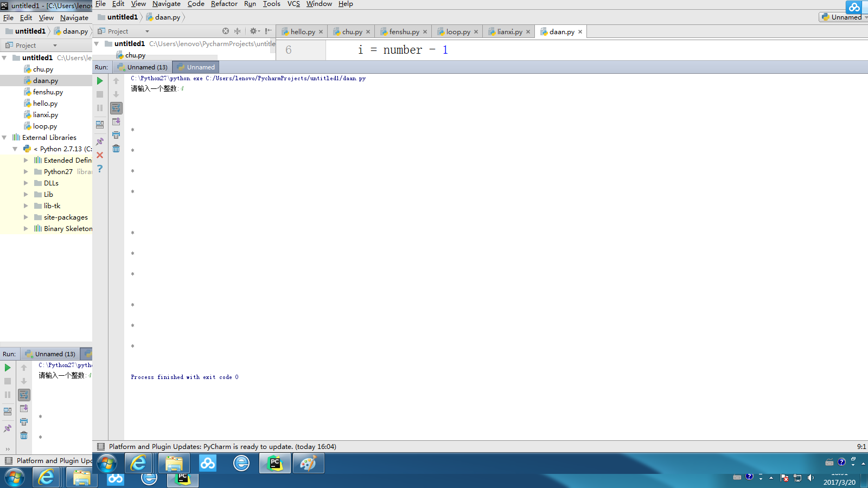Collapse all in the Project toolbar
The image size is (868, 488).
[x=237, y=31]
